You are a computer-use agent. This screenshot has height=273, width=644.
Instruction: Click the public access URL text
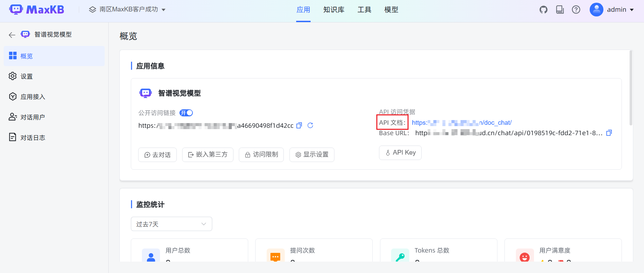coord(216,126)
